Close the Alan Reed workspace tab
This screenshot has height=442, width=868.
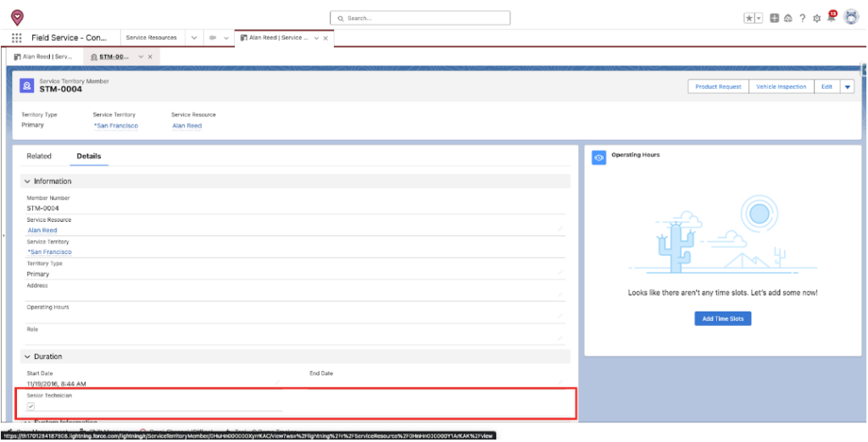(325, 38)
